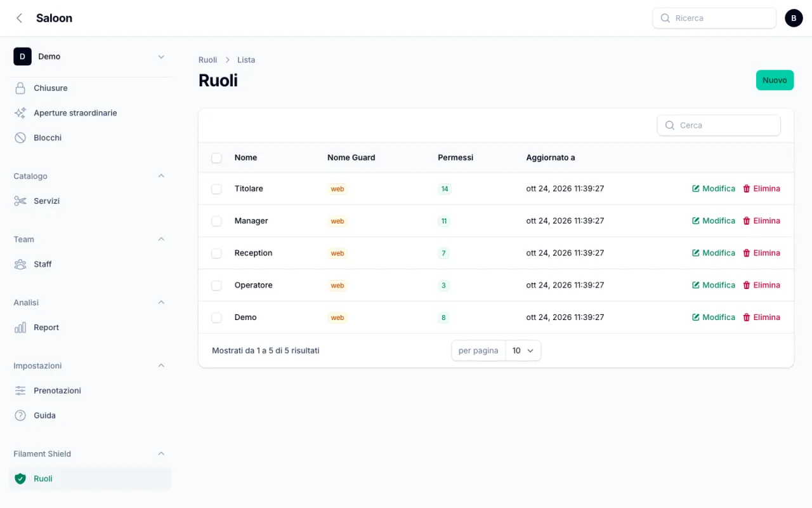The height and width of the screenshot is (508, 812).
Task: Open Chiusure in the sidebar
Action: [x=90, y=88]
